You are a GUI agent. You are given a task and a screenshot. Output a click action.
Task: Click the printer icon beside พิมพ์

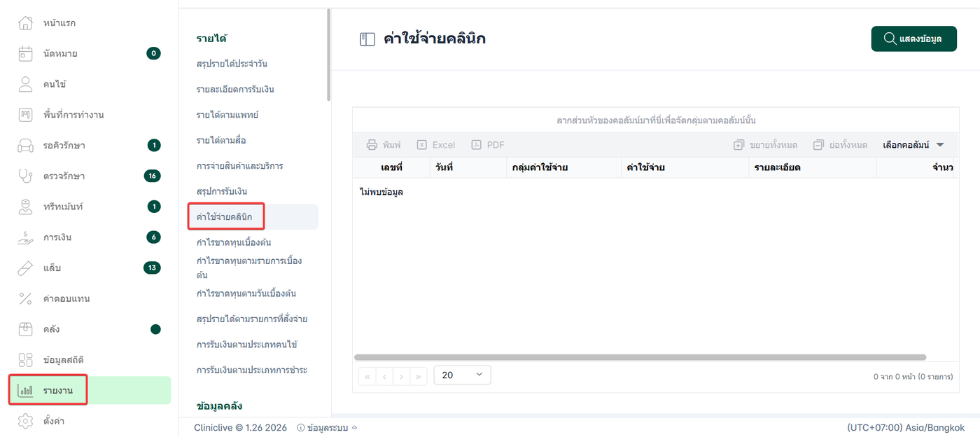pyautogui.click(x=372, y=145)
